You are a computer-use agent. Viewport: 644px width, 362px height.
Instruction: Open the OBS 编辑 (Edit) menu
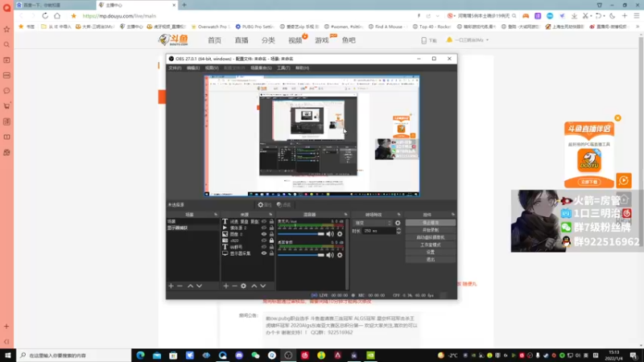[193, 68]
